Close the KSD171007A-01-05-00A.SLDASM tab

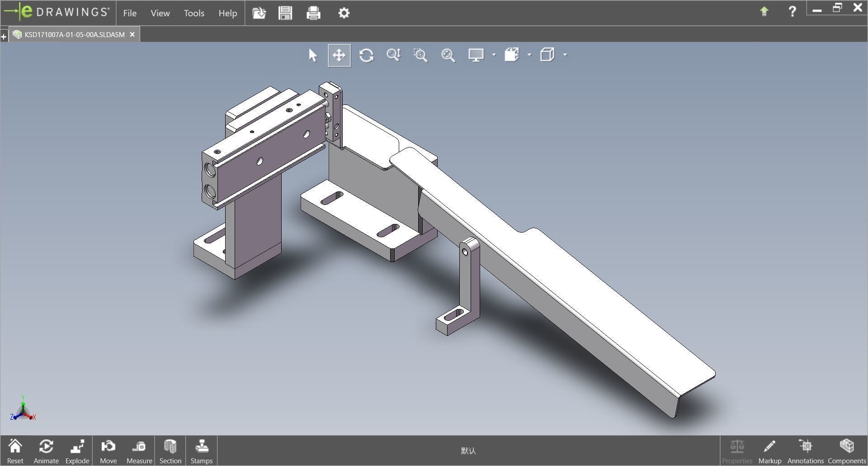pos(132,34)
